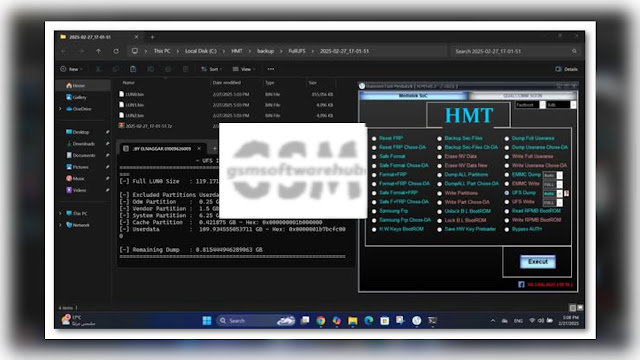Expand OneDrive in the sidebar tree
640x360 pixels.
click(x=60, y=109)
